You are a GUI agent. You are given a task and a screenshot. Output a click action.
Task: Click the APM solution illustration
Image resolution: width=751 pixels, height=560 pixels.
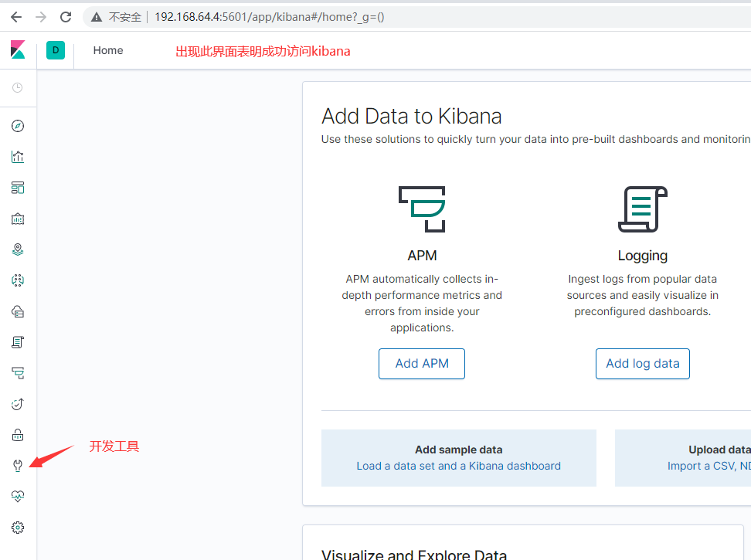(x=422, y=209)
